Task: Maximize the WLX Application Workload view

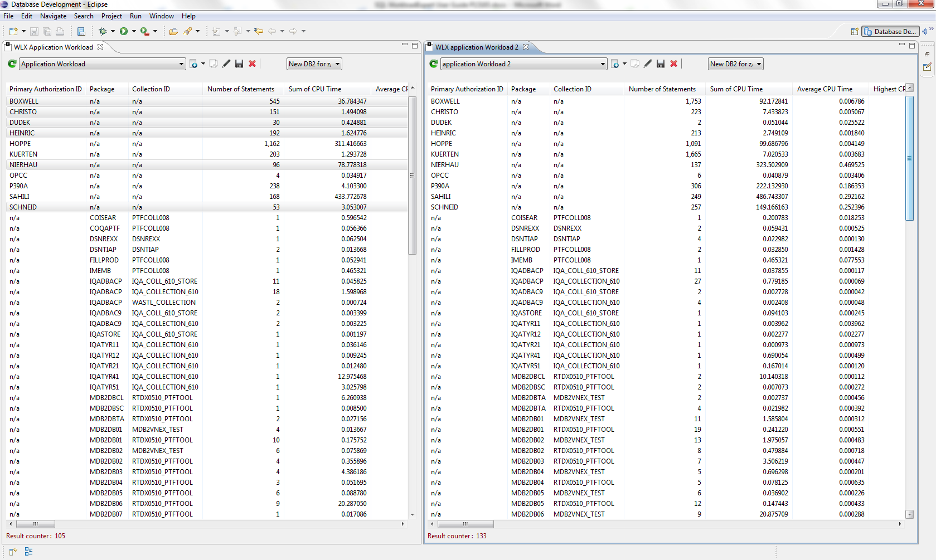Action: (415, 46)
